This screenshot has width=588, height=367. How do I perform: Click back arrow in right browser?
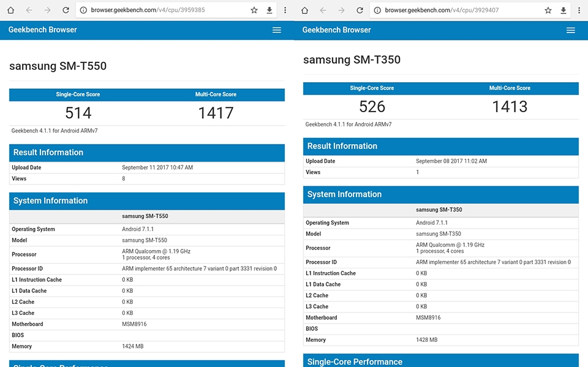323,10
